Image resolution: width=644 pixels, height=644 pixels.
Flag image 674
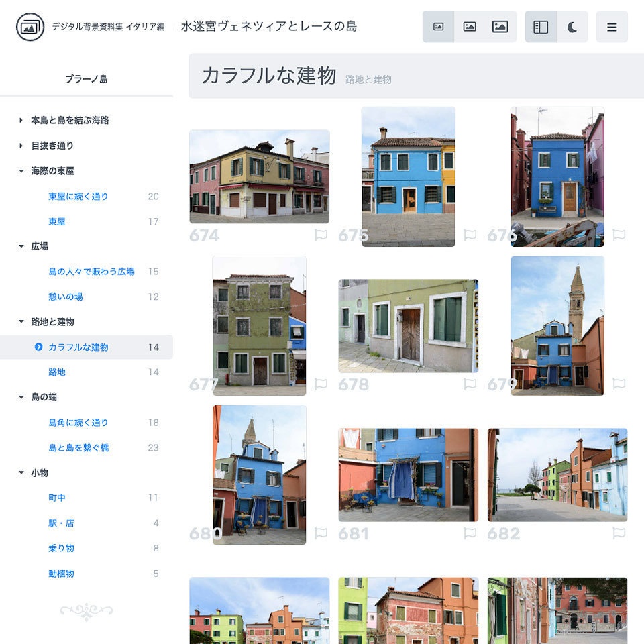coord(321,235)
